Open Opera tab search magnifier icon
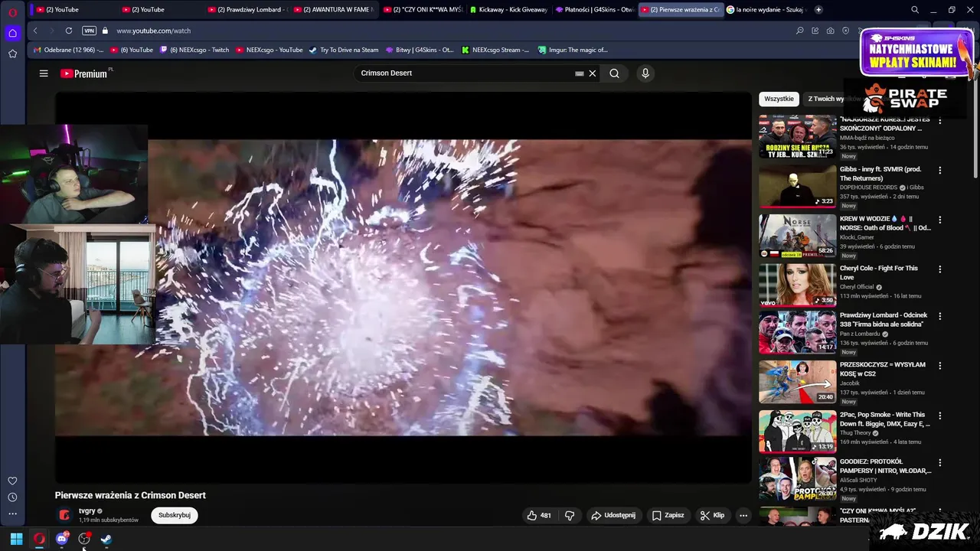 915,9
